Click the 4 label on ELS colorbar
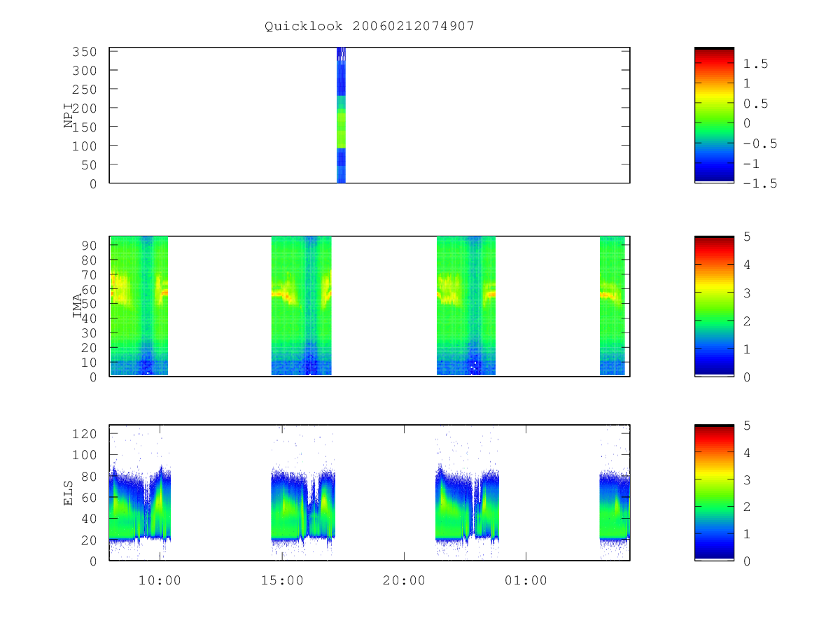This screenshot has width=840, height=630. point(747,453)
